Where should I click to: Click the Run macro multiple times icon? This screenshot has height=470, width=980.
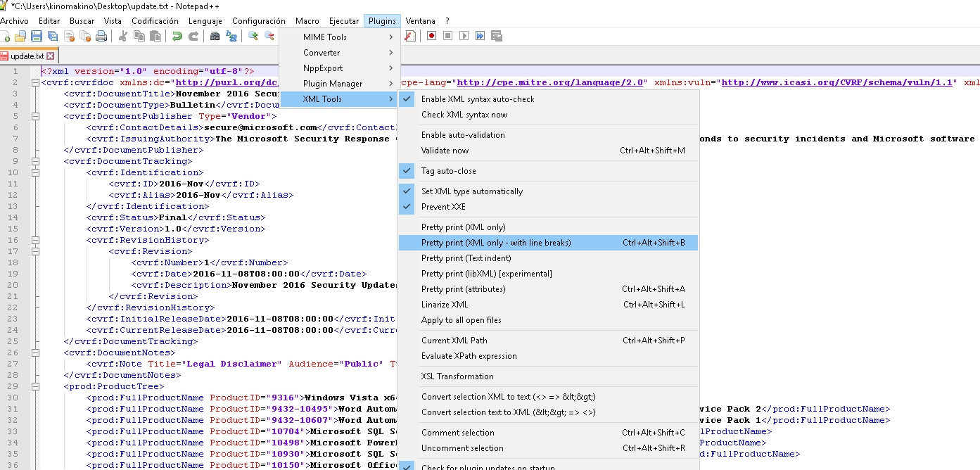(481, 36)
